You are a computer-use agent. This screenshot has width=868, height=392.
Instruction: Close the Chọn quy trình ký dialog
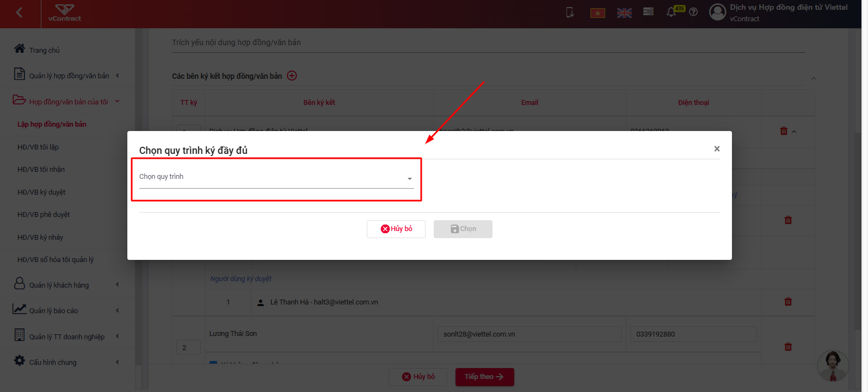[717, 148]
